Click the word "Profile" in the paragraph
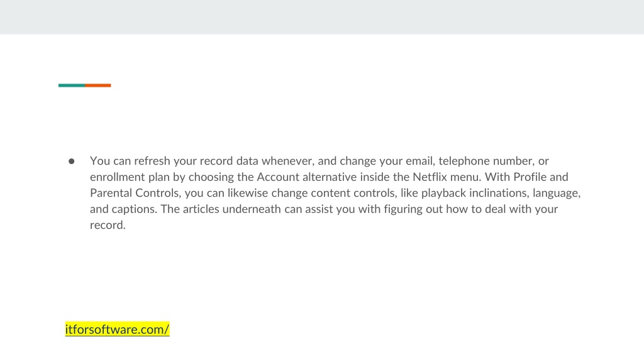 (x=530, y=177)
